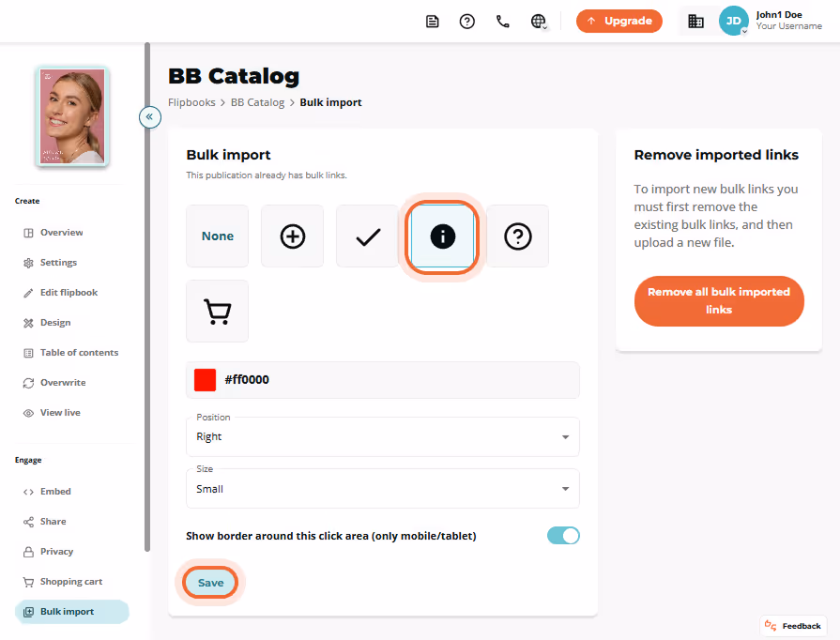Expand the JD user account menu
This screenshot has height=640, width=840.
click(x=733, y=21)
